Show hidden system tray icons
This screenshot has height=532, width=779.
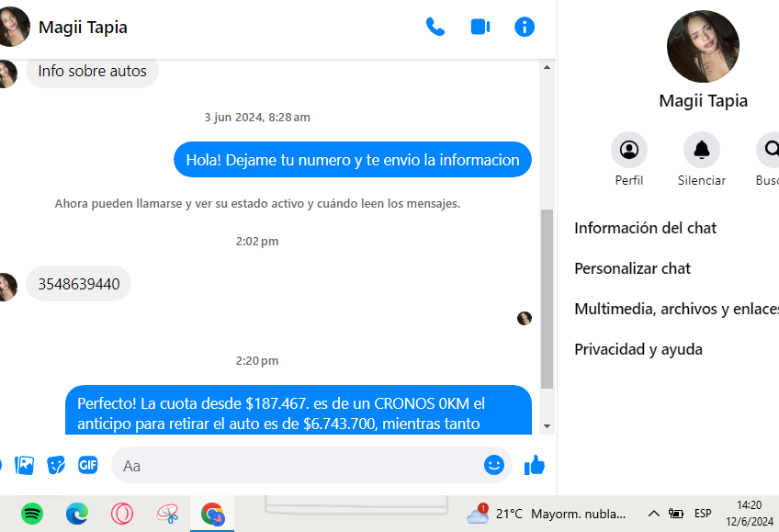point(654,514)
